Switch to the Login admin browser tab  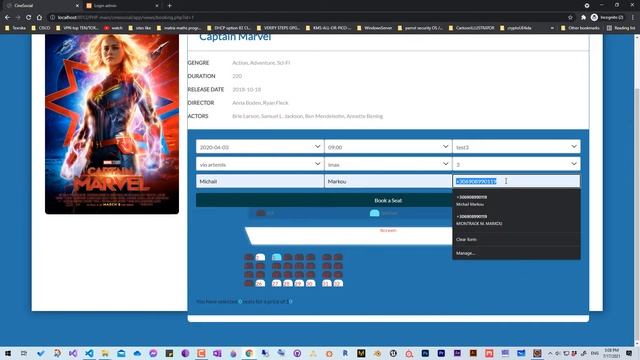pos(122,6)
